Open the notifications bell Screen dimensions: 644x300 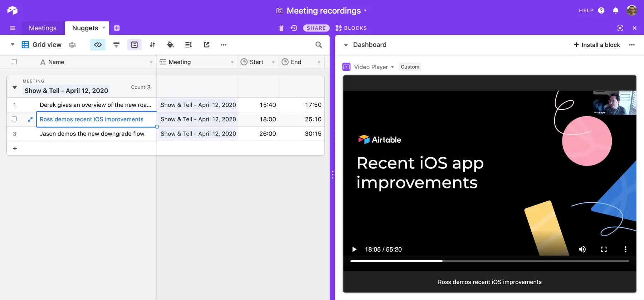(x=615, y=11)
